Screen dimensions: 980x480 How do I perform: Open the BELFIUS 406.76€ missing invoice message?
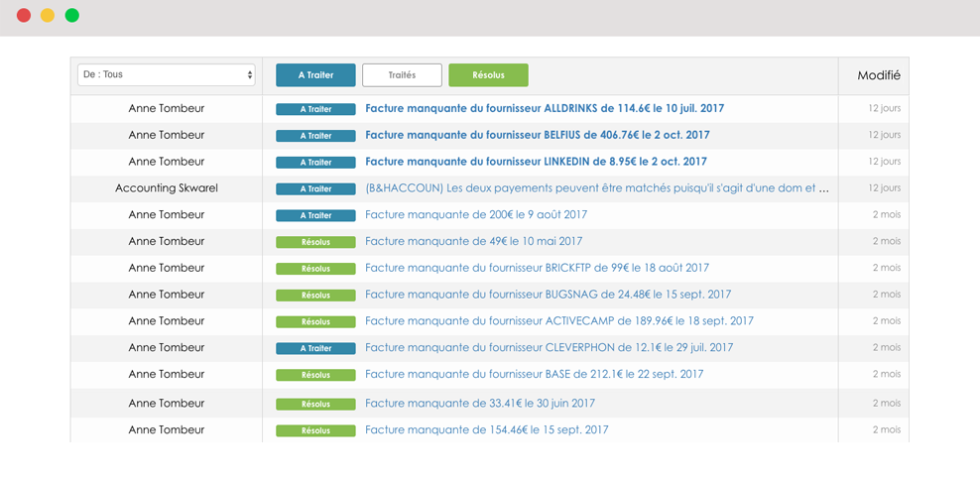click(538, 135)
